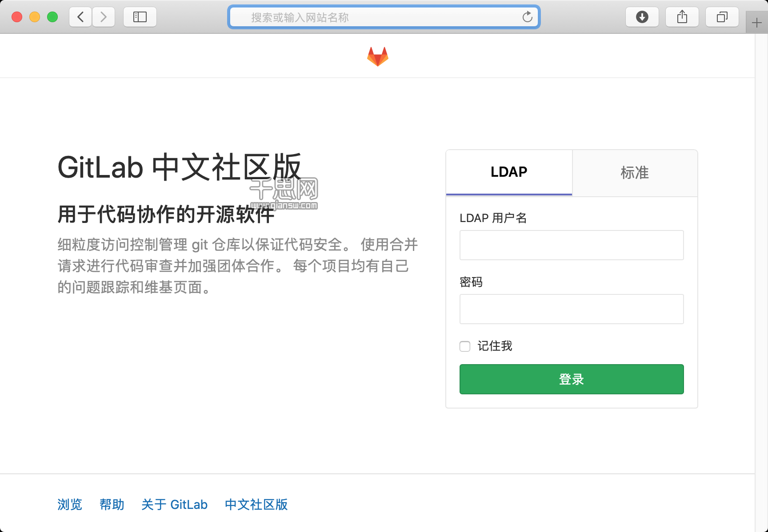The width and height of the screenshot is (768, 532).
Task: Open the 浏览 footer link
Action: pos(70,504)
